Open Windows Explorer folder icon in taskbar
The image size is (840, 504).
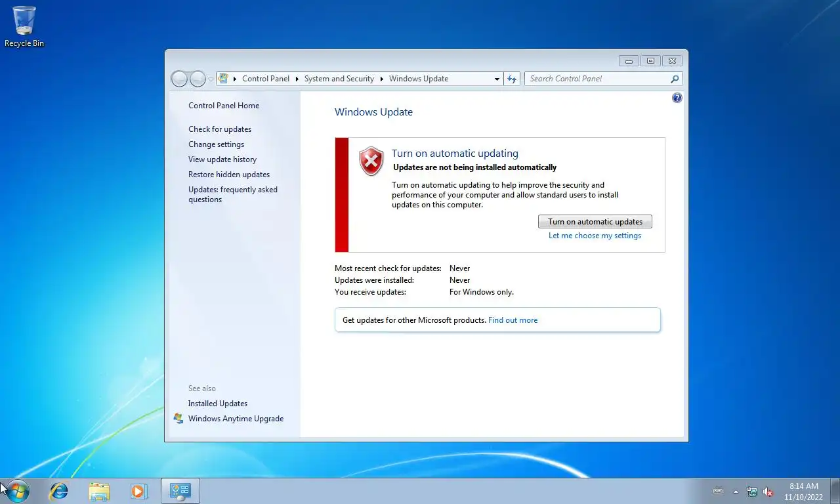tap(99, 491)
